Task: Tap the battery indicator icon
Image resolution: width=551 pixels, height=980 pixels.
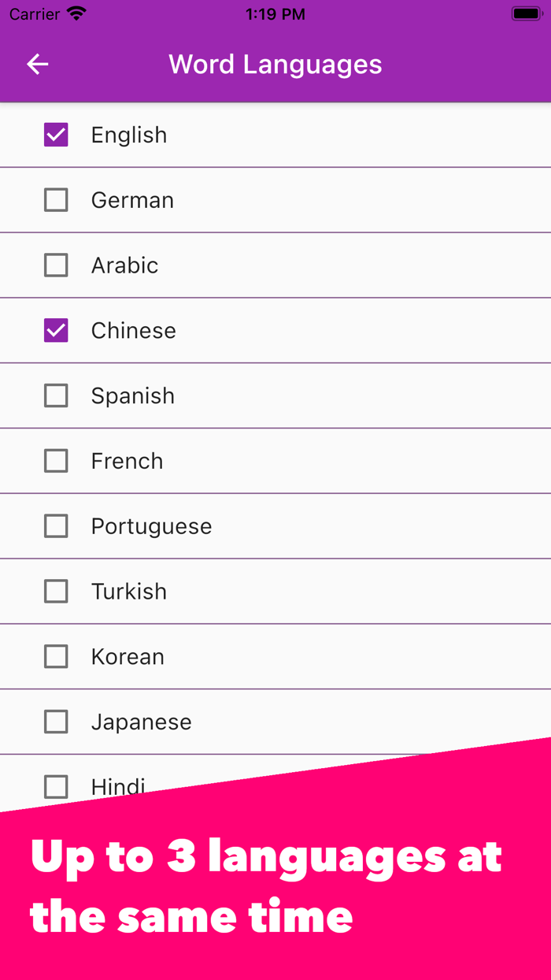Action: point(526,14)
